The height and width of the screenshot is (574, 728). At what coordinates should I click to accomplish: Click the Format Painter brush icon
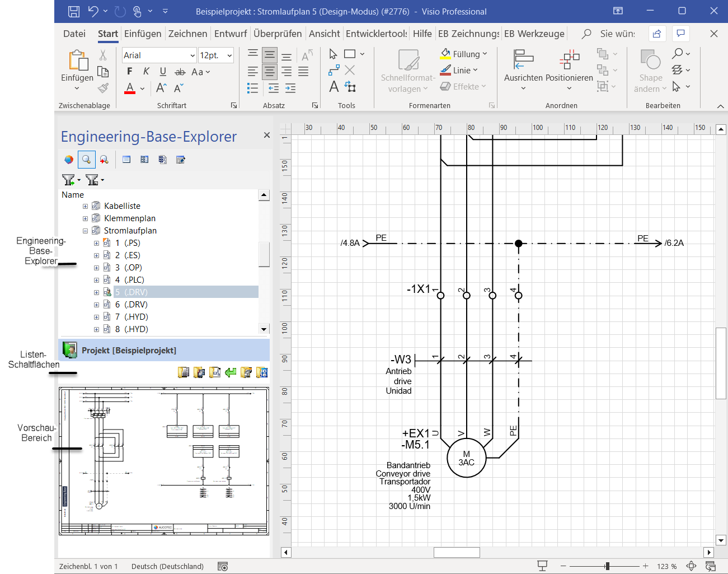click(103, 88)
